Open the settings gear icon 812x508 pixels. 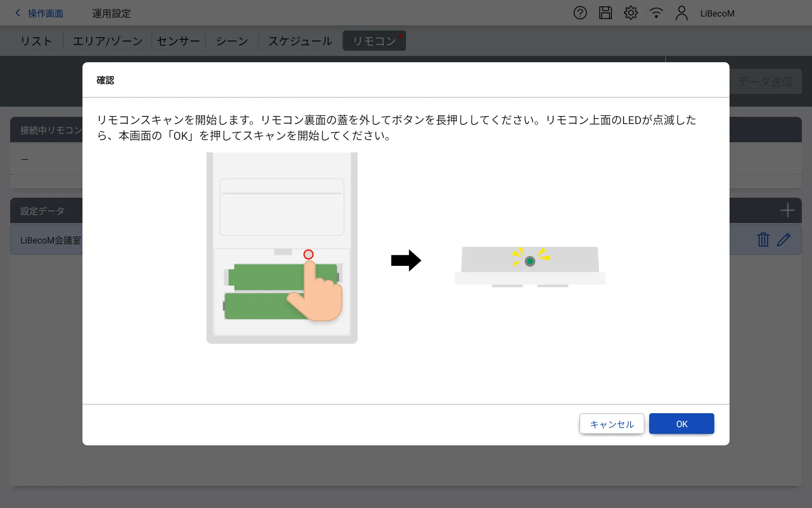click(631, 13)
